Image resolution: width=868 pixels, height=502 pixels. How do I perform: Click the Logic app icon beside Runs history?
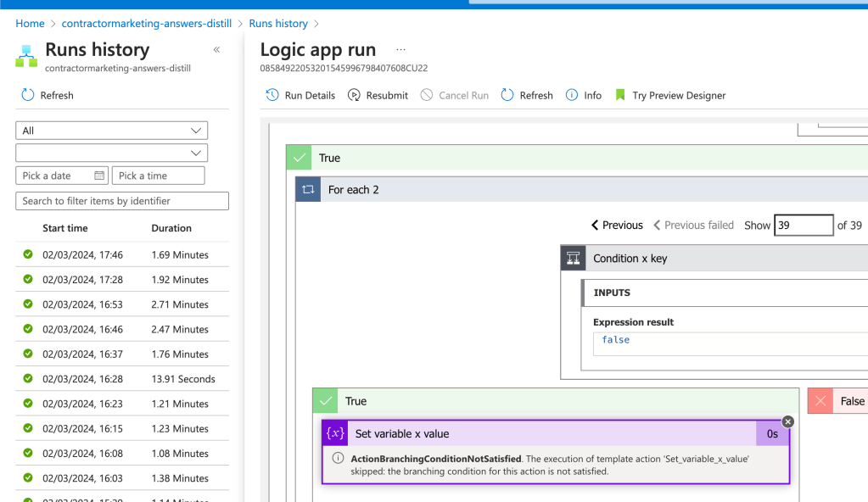[26, 56]
